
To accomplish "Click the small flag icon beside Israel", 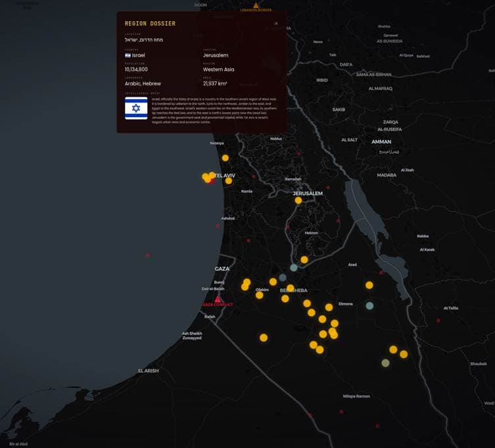I will point(128,55).
